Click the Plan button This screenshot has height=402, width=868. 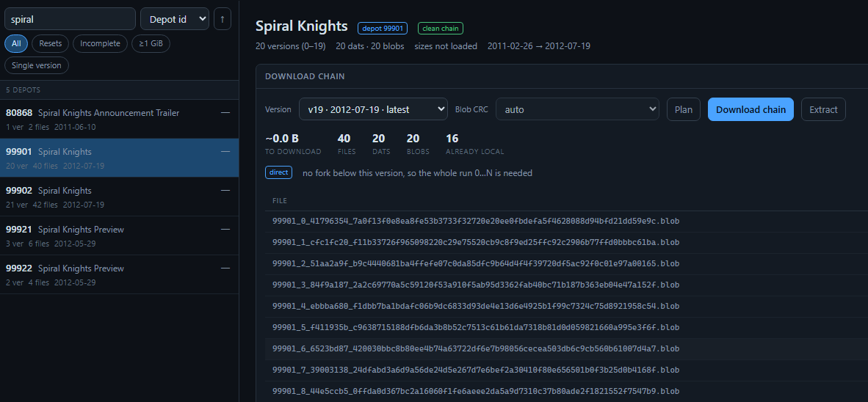point(683,109)
